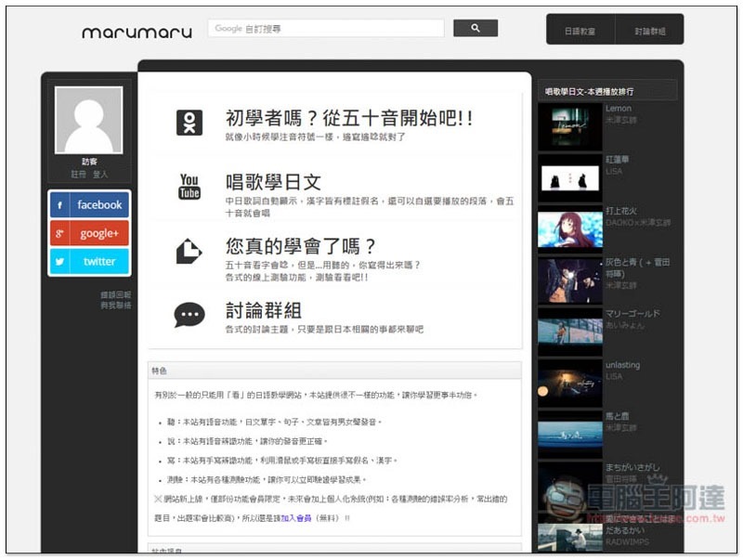Open 初學者嗎？從五十音開始吧 heading
Screen dimensions: 743x560
[x=349, y=118]
